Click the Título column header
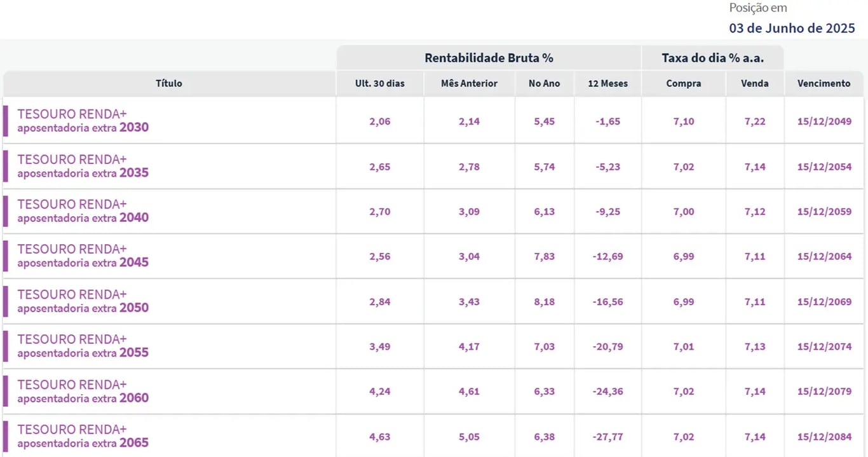 point(169,83)
